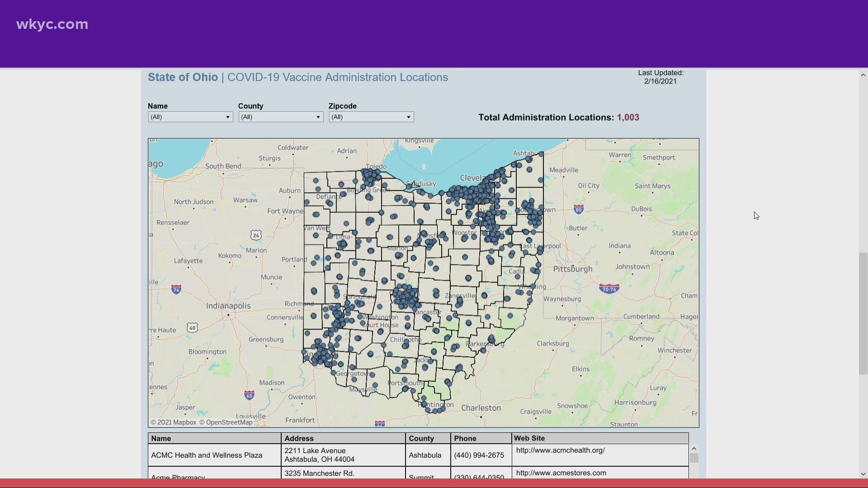Image resolution: width=868 pixels, height=488 pixels.
Task: Click the Charleston label on the map
Action: [x=481, y=408]
